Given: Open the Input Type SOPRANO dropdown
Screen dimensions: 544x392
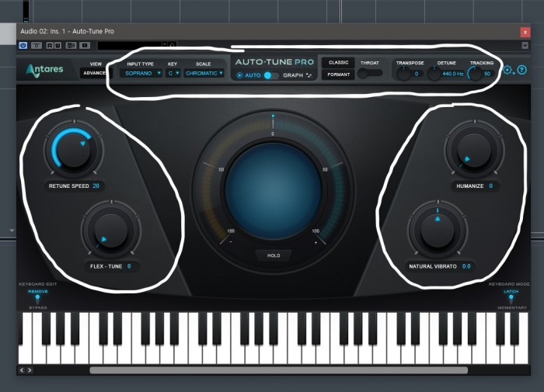Looking at the screenshot, I should (141, 73).
